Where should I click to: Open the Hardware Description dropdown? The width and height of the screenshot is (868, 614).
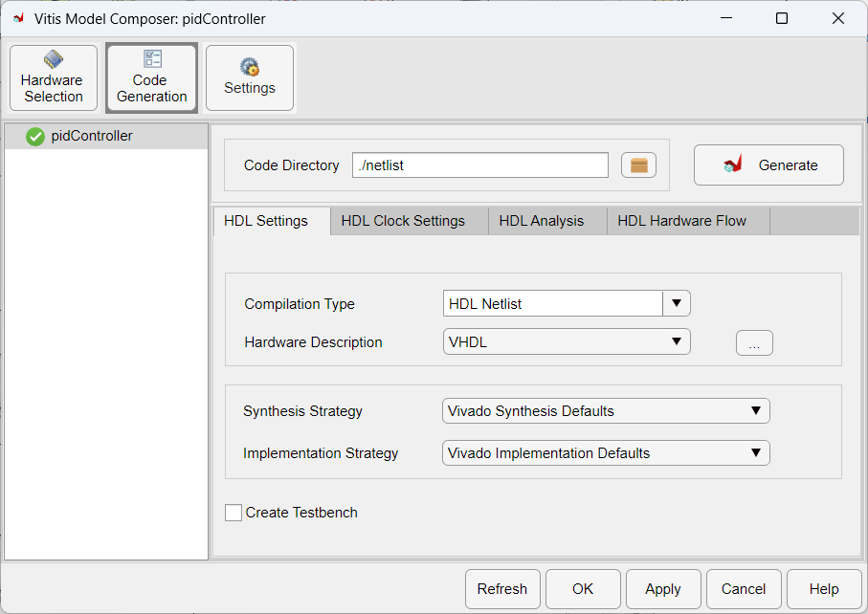(x=677, y=341)
